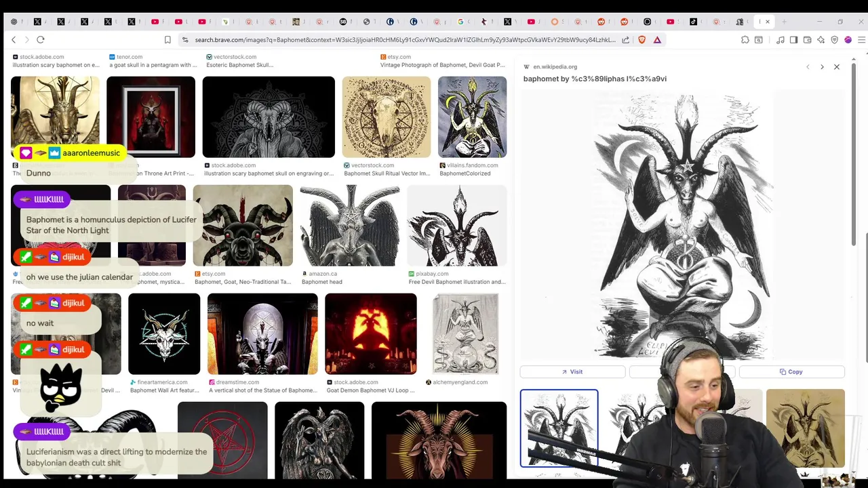Switch to the SD favicon tab
Screen dimensions: 868x488
343,22
